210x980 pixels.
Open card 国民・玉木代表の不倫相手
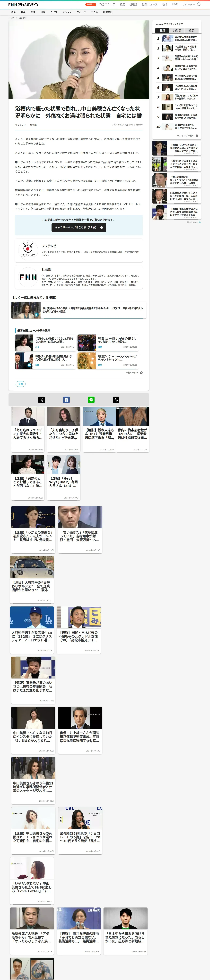(79, 630)
